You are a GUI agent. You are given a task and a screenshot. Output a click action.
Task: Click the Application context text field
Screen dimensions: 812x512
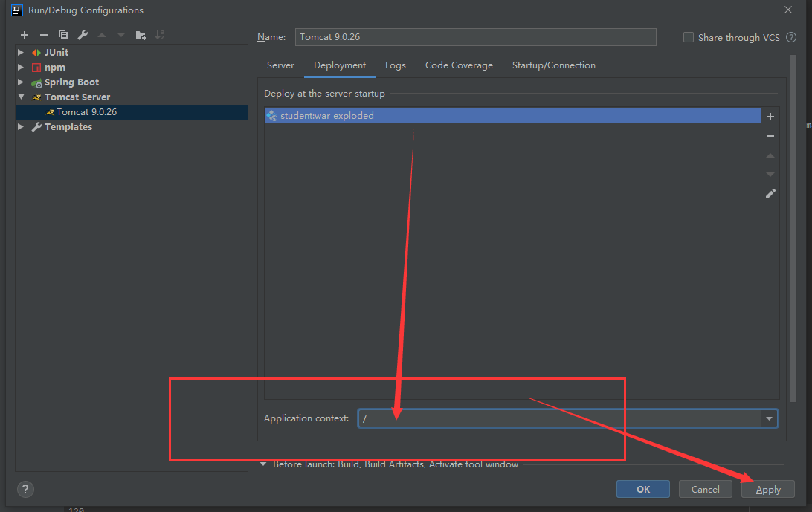tap(559, 418)
